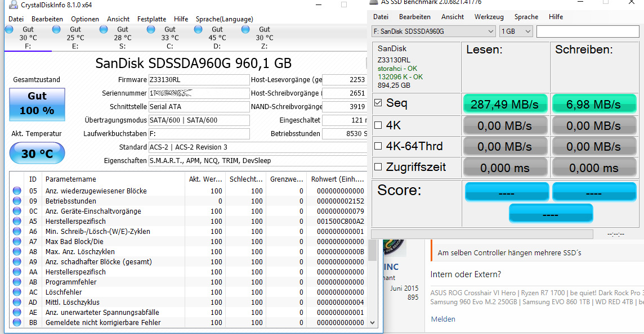644x334 pixels.
Task: Click the Laufwerkbuchstaben field F:
Action: pyautogui.click(x=199, y=134)
